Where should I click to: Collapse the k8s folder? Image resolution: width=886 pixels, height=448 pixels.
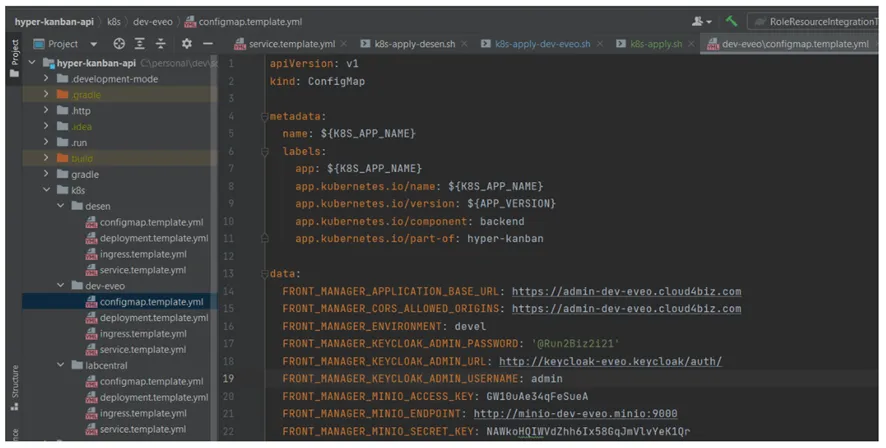pyautogui.click(x=46, y=190)
